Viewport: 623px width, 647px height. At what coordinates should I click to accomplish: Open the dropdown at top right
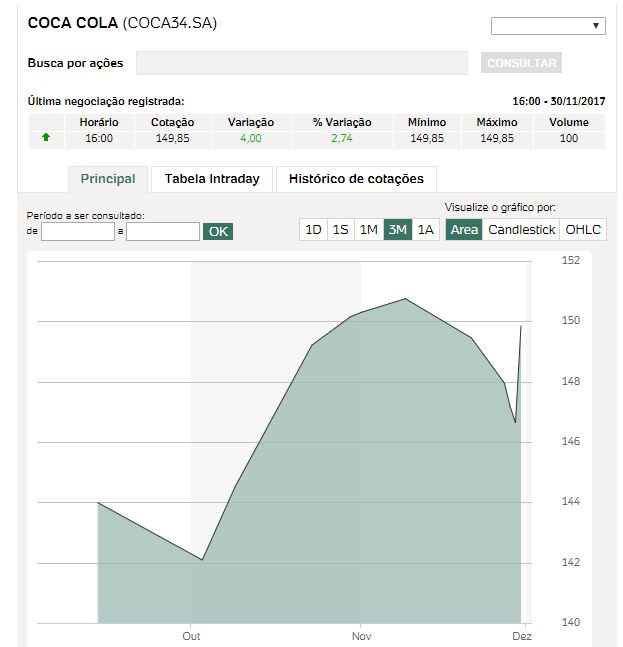click(x=548, y=26)
